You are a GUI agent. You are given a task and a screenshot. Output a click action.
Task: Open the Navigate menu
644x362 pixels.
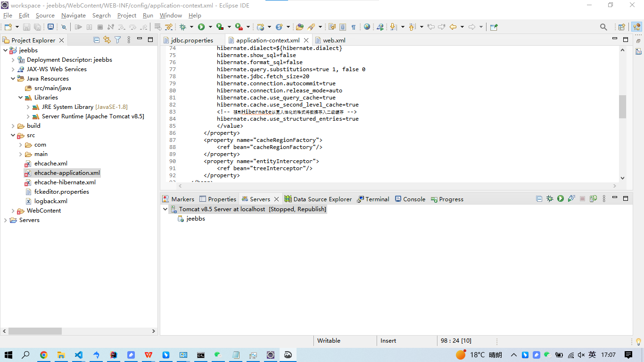(x=73, y=16)
